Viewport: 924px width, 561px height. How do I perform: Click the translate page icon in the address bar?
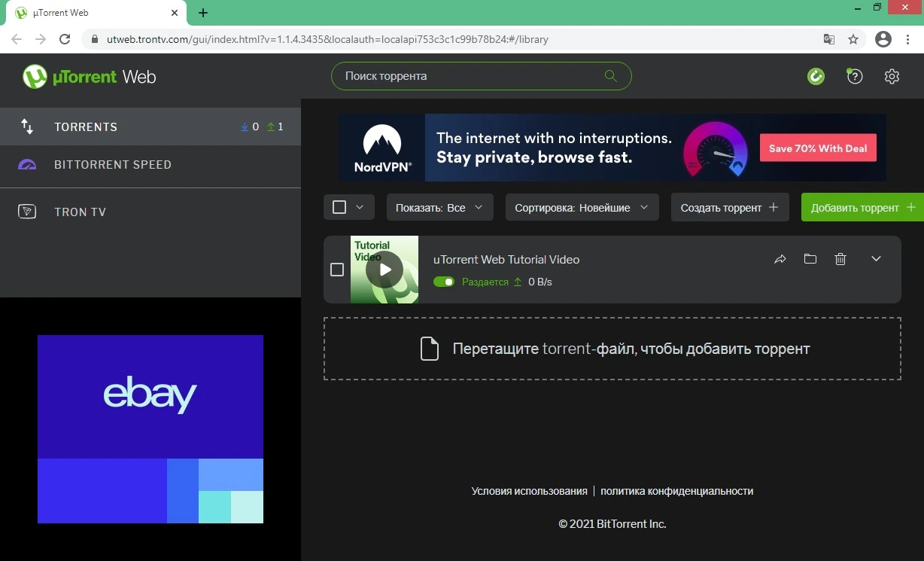tap(829, 39)
